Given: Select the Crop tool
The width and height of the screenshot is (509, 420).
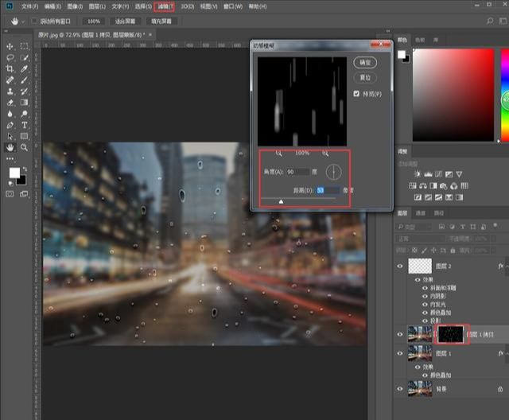Looking at the screenshot, I should click(10, 69).
